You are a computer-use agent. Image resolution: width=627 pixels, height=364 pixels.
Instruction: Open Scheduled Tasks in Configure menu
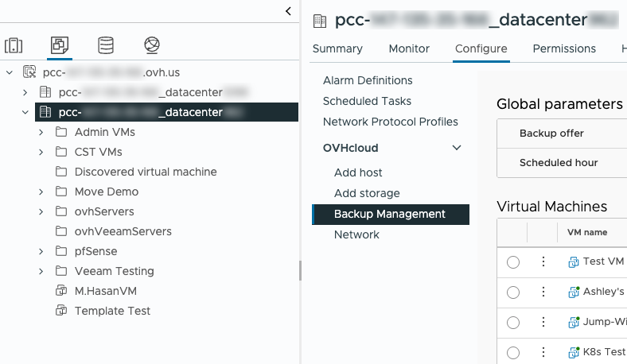[367, 101]
